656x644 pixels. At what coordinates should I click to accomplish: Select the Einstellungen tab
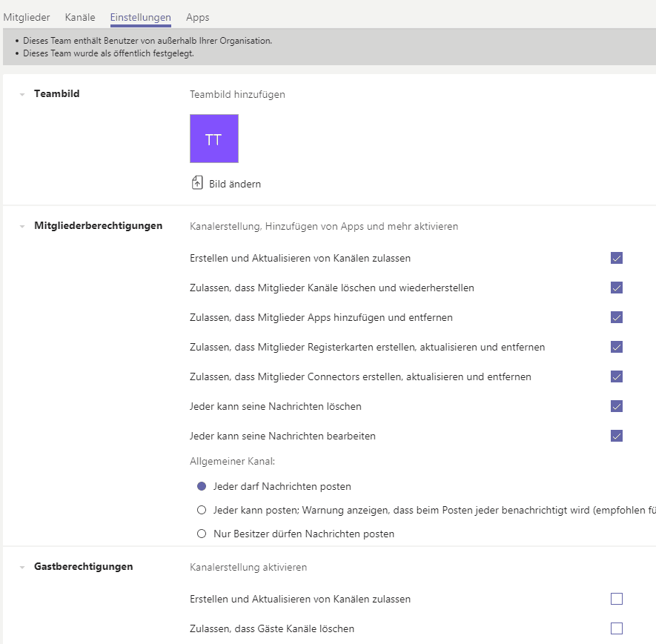[141, 17]
